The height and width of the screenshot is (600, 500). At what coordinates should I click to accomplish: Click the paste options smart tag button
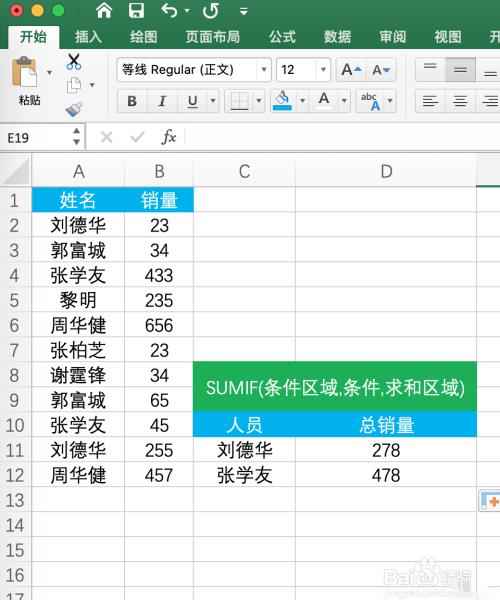click(x=490, y=501)
